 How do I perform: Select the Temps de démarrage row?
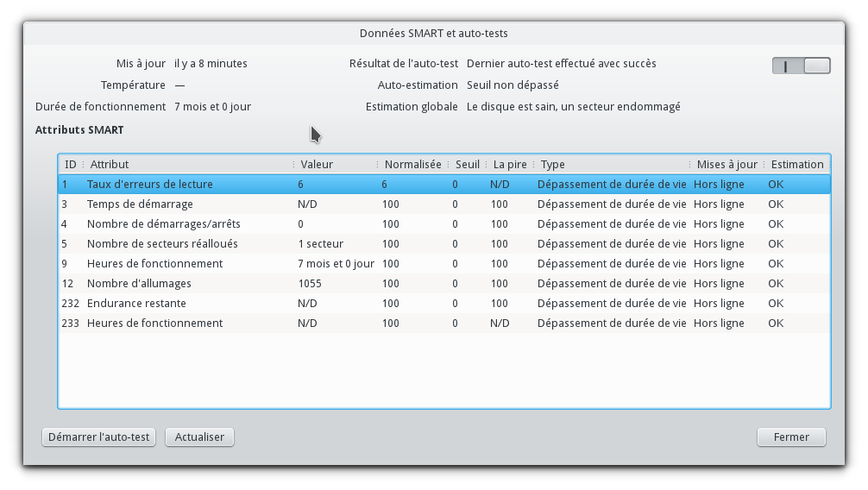pyautogui.click(x=444, y=204)
